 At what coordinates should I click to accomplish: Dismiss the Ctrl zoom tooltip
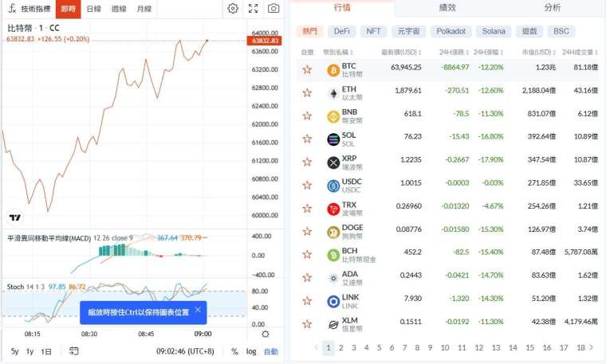click(x=199, y=307)
